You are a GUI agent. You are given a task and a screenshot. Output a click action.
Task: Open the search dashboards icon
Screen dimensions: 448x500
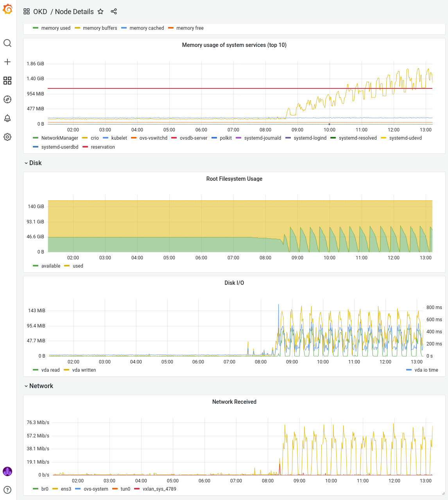coord(7,43)
